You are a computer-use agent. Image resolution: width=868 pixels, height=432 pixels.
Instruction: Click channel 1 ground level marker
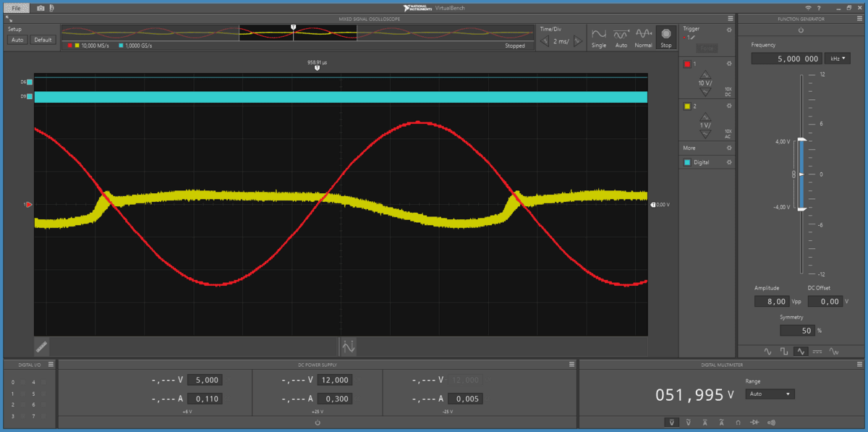(29, 205)
